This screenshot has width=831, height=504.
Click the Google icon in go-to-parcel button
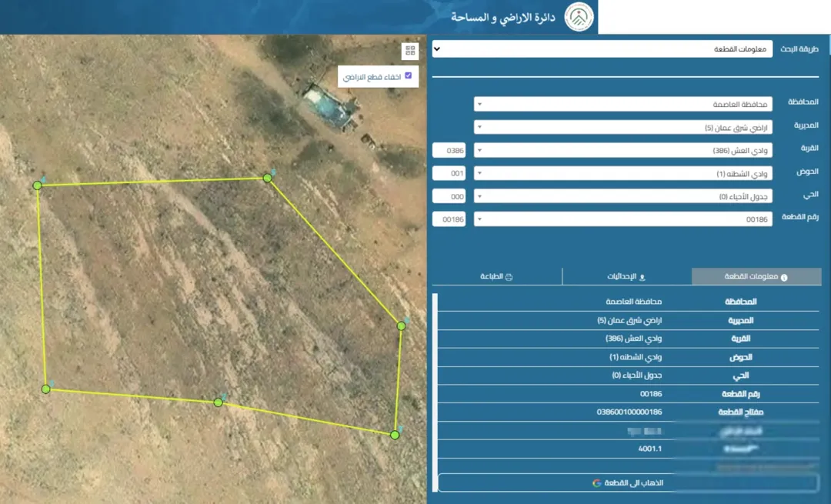tap(597, 482)
